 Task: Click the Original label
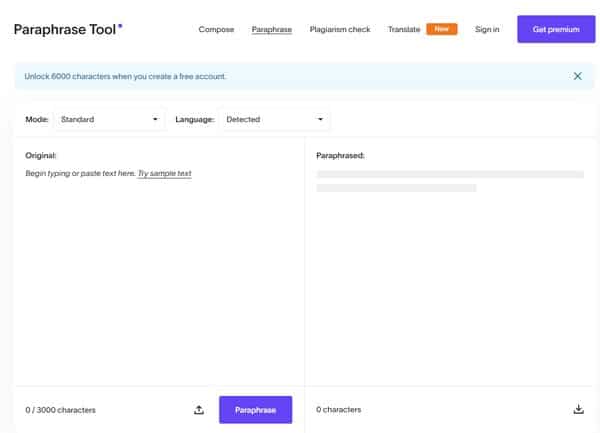click(41, 156)
